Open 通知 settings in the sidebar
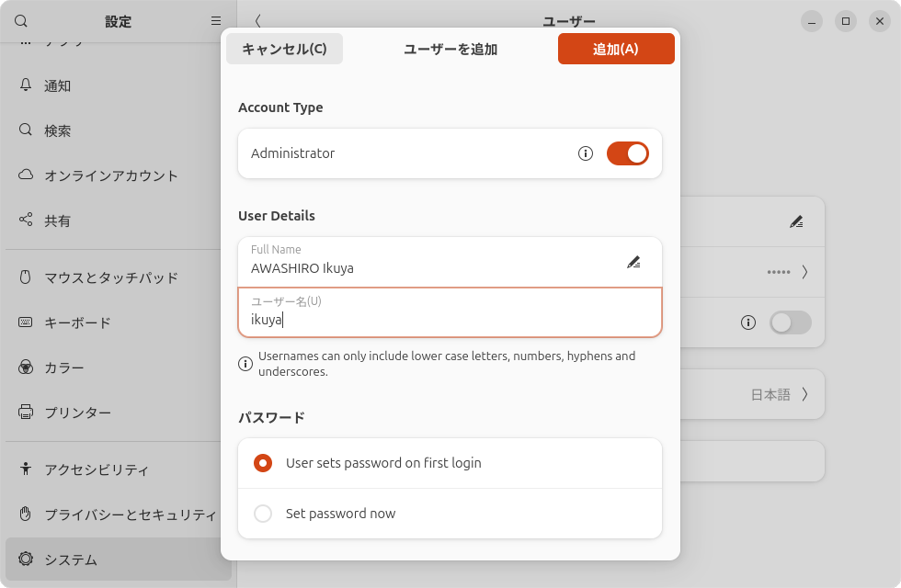The height and width of the screenshot is (588, 901). click(x=119, y=86)
